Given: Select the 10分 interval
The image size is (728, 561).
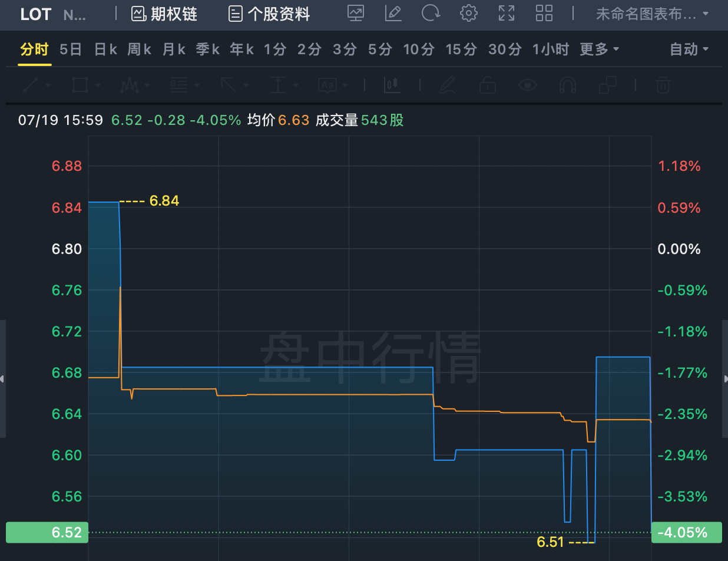Looking at the screenshot, I should (x=419, y=49).
